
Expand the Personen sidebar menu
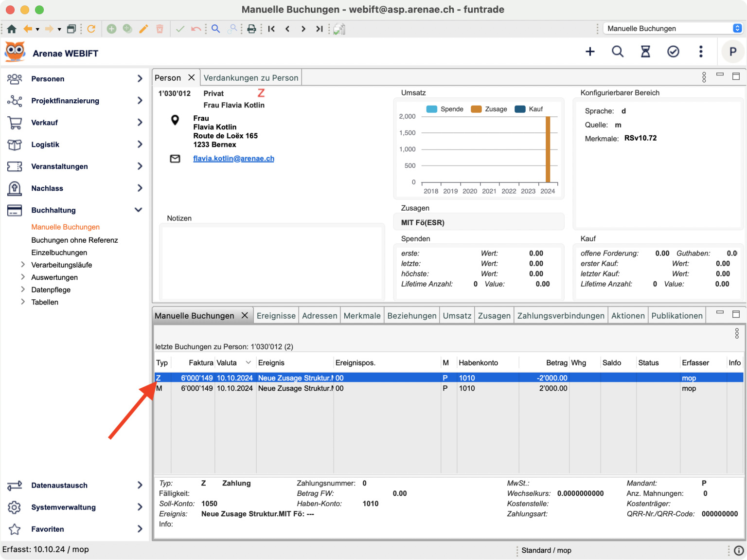140,79
